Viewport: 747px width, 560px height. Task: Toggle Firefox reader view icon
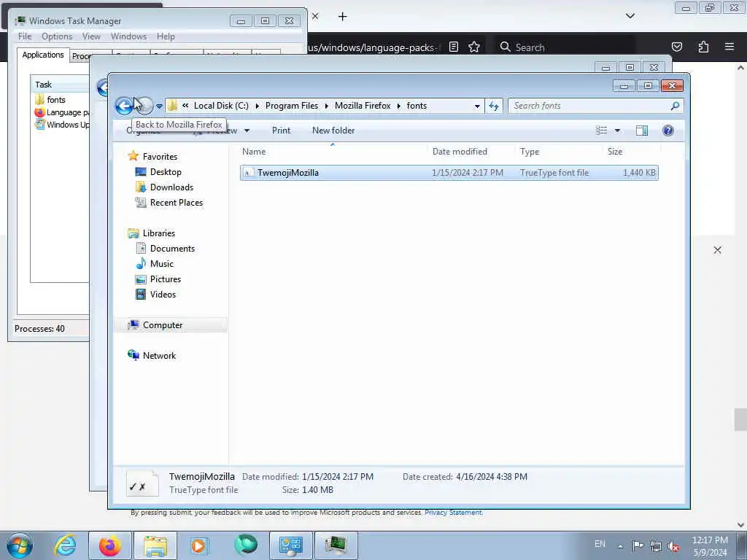[454, 47]
